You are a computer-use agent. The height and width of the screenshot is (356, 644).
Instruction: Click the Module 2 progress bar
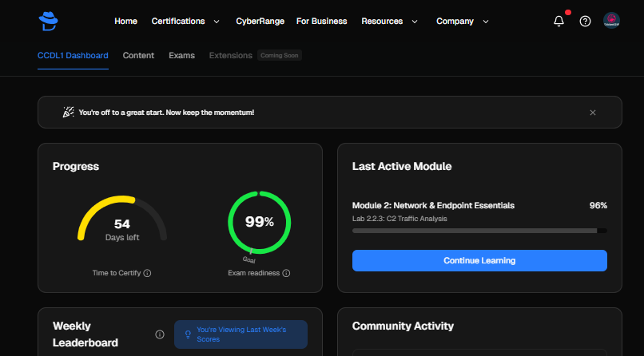pos(479,231)
